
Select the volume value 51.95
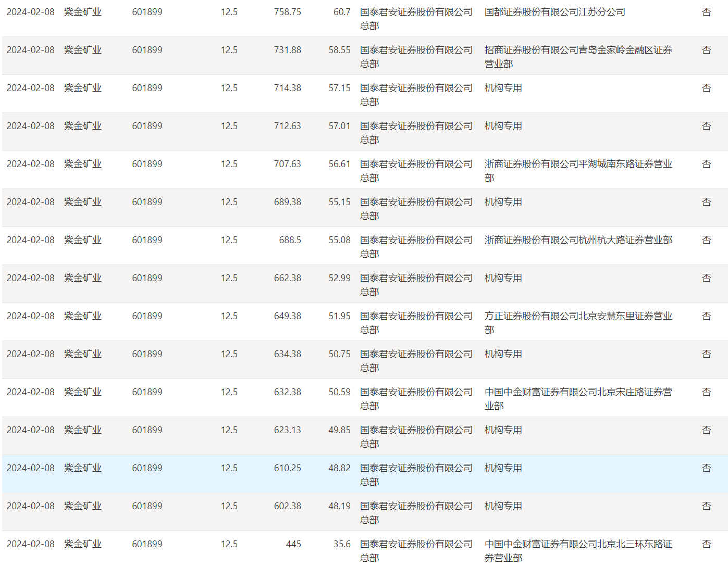click(x=340, y=316)
